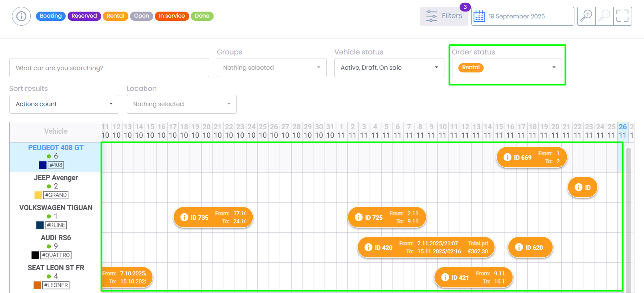Select the ID 725 rental order bar

coord(387,217)
